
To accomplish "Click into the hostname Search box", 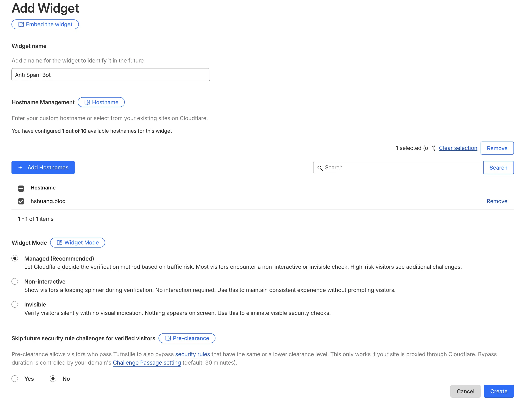I will click(x=402, y=168).
